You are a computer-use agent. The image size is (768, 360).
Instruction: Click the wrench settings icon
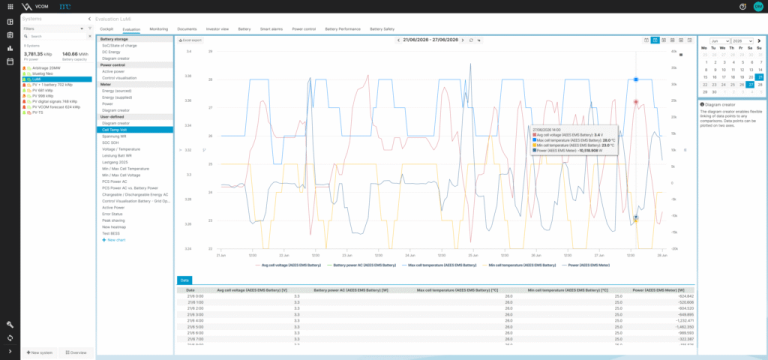point(10,325)
